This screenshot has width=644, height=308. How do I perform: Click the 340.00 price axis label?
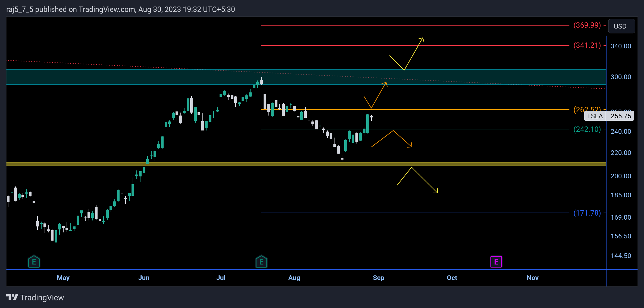(621, 46)
